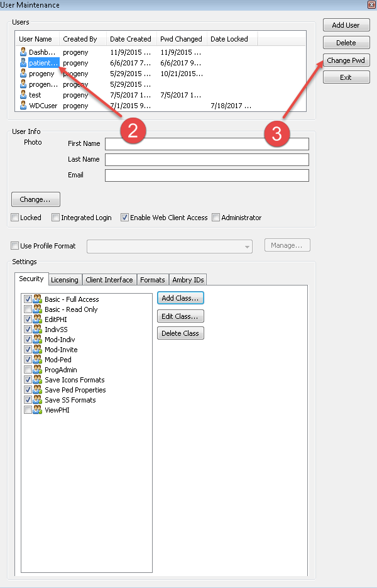This screenshot has height=588, width=377.
Task: Click the Save SS Formats group icon
Action: (x=38, y=400)
